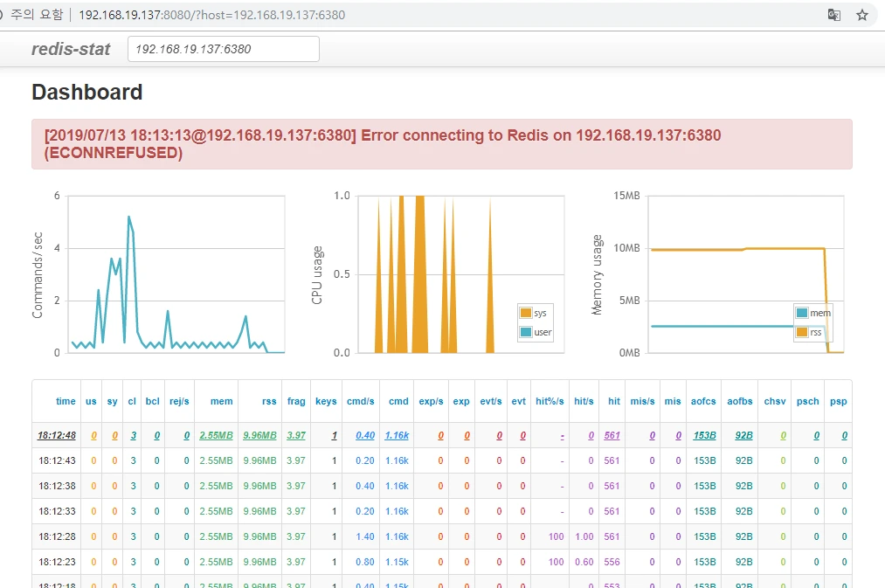Bookmark this page with the star icon
Viewport: 885px width, 588px height.
(x=862, y=15)
